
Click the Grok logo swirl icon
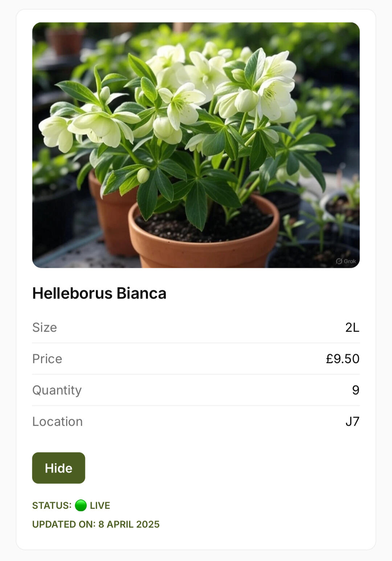point(339,261)
